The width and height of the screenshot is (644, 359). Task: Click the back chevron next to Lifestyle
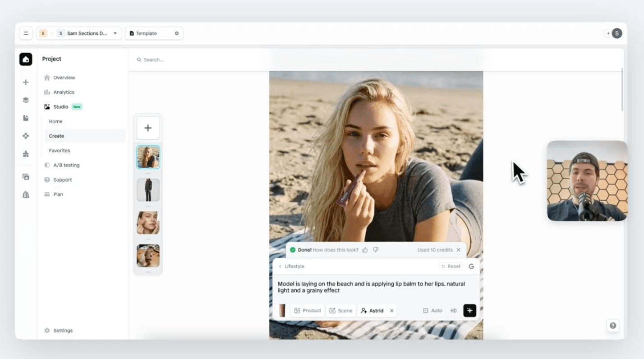click(x=281, y=266)
